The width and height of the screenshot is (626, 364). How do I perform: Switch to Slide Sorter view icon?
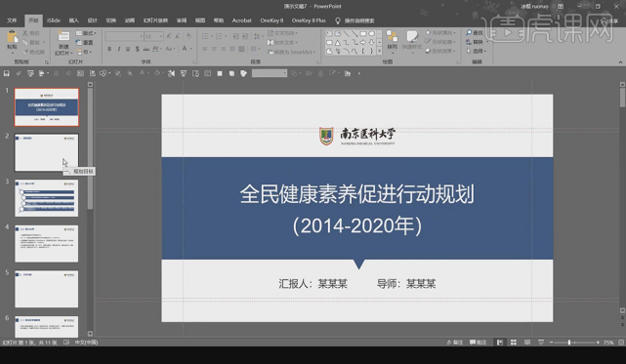click(x=514, y=343)
